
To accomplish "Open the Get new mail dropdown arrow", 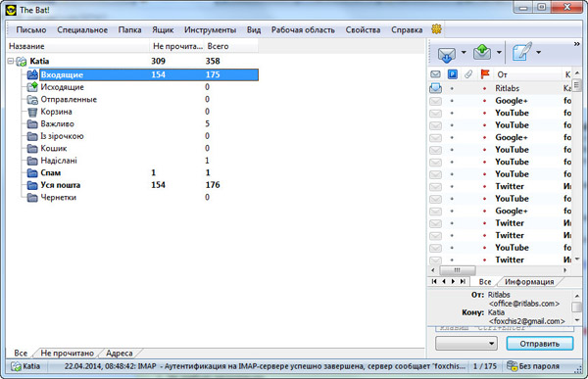I will coord(464,52).
